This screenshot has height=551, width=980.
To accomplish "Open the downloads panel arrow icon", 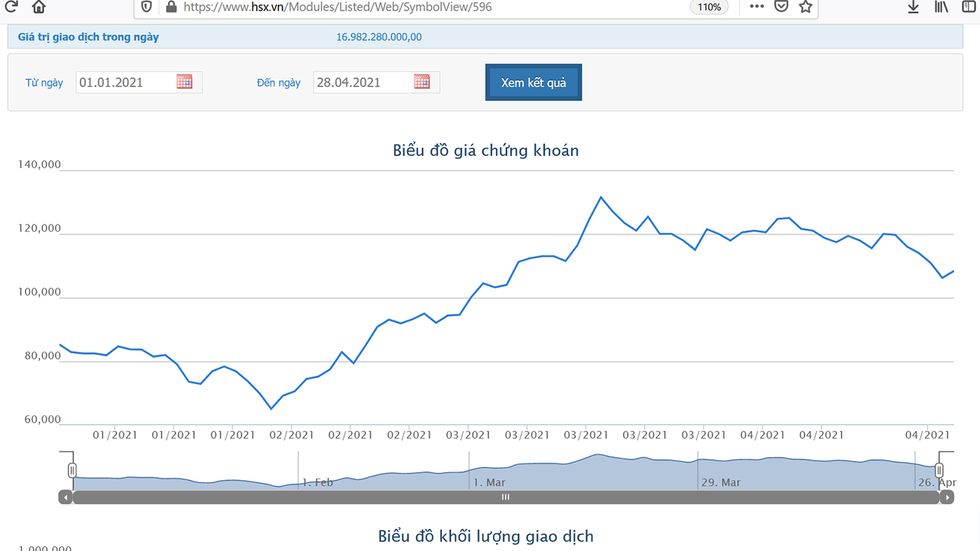I will [x=913, y=6].
